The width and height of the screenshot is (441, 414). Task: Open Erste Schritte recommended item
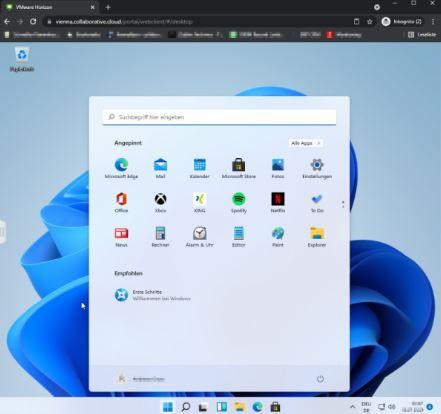(153, 295)
